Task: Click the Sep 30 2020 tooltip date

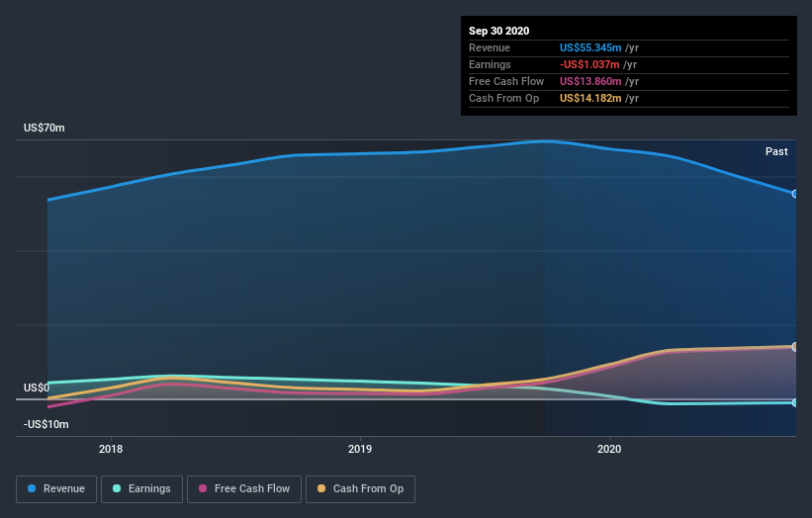Action: click(498, 31)
